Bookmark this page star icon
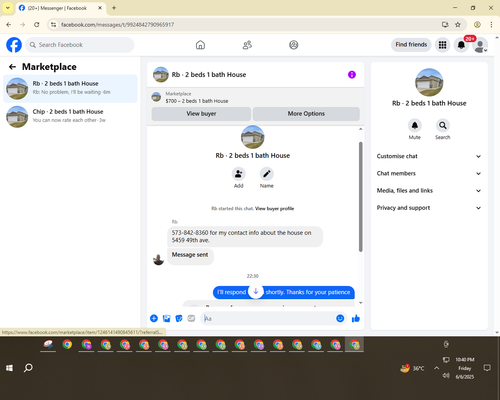 [x=458, y=25]
